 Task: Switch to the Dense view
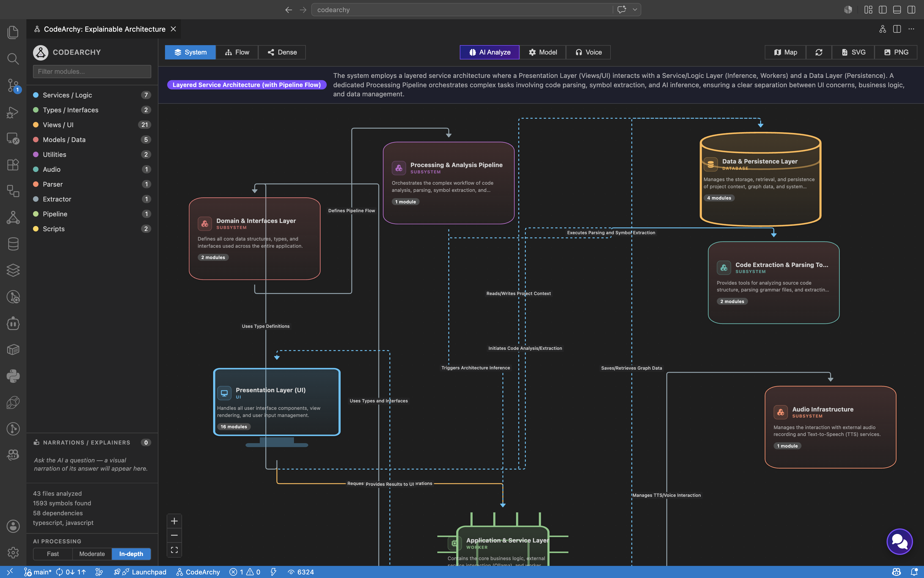coord(282,52)
